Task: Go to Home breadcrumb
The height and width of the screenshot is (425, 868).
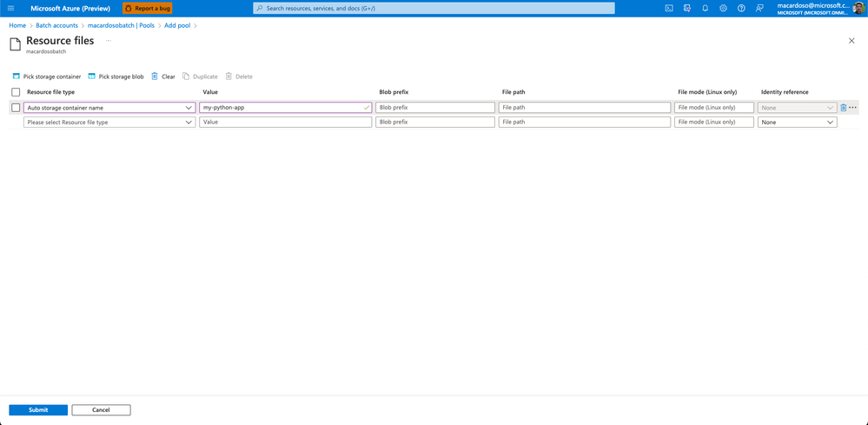Action: (x=17, y=25)
